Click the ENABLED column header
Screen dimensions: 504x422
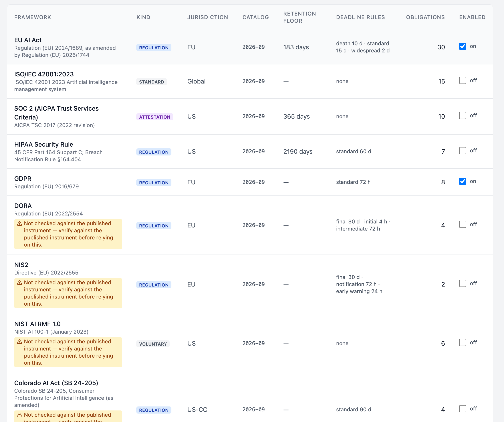[472, 17]
